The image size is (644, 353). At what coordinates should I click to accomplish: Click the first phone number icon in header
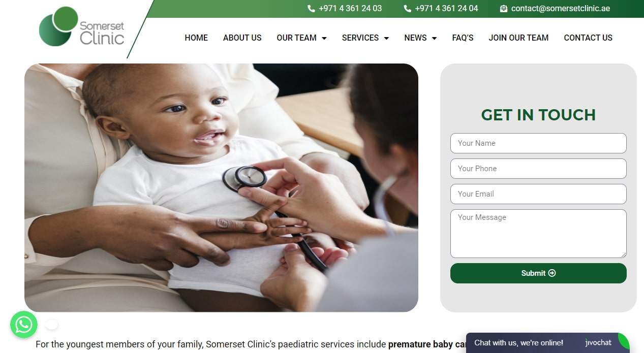click(311, 9)
